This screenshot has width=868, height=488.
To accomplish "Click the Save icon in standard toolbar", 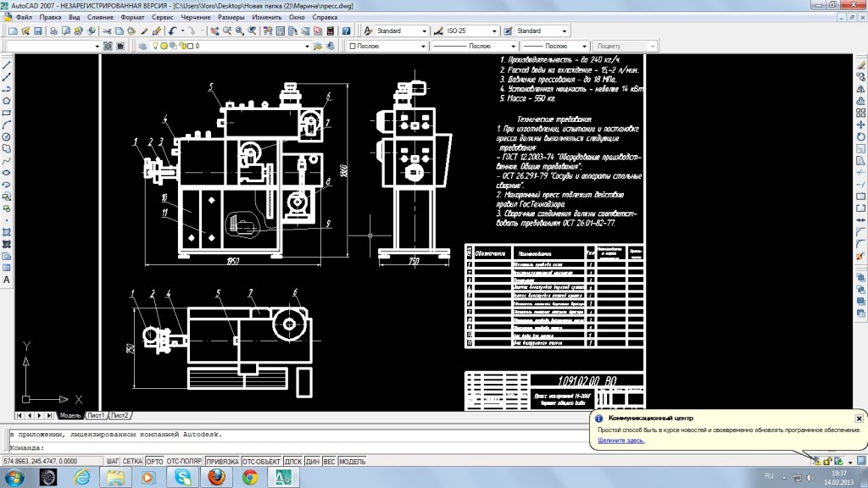I will [x=37, y=31].
